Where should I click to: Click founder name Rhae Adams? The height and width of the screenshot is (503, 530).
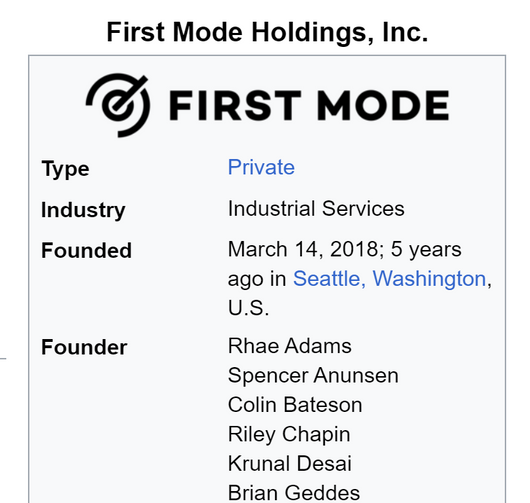(290, 346)
